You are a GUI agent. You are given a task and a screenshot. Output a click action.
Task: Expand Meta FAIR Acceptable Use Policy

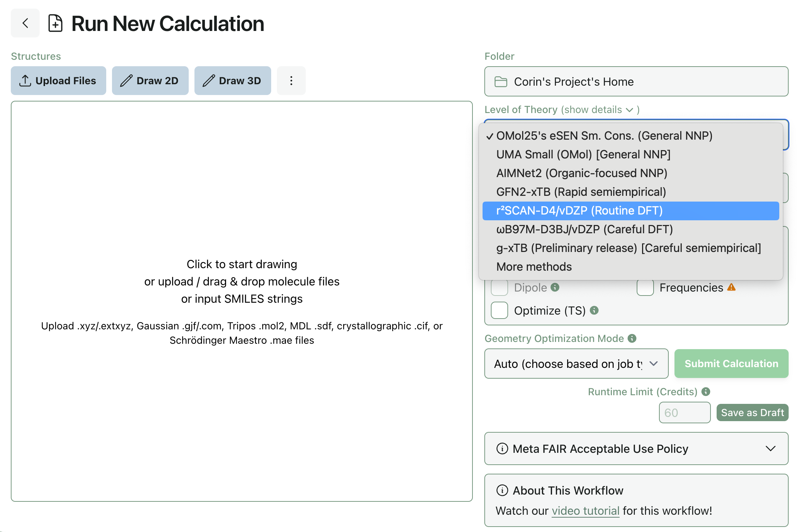pyautogui.click(x=636, y=448)
